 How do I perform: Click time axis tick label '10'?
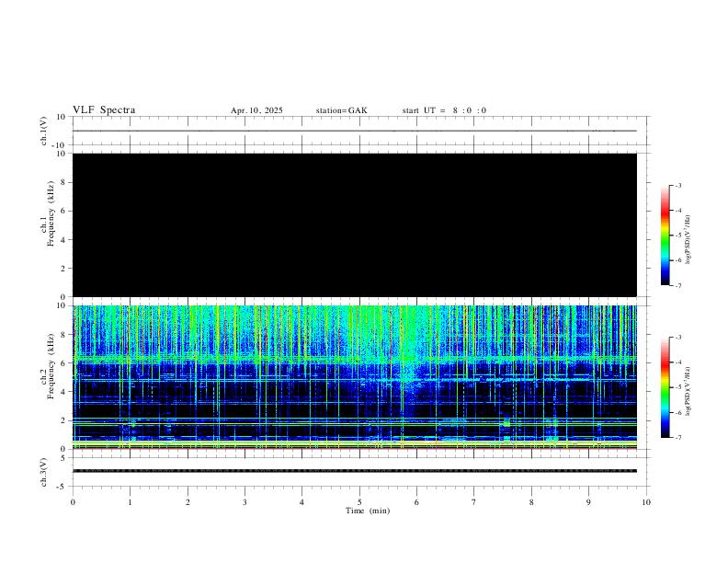pyautogui.click(x=646, y=502)
